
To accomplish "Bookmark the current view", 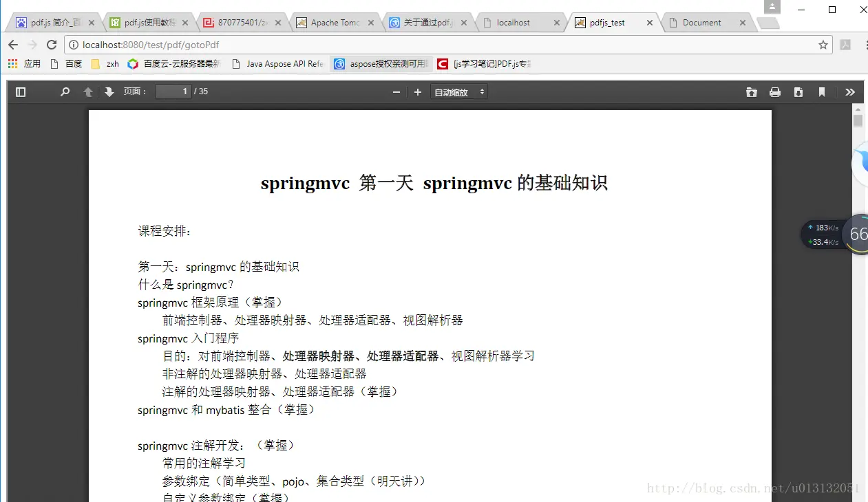I will (822, 91).
